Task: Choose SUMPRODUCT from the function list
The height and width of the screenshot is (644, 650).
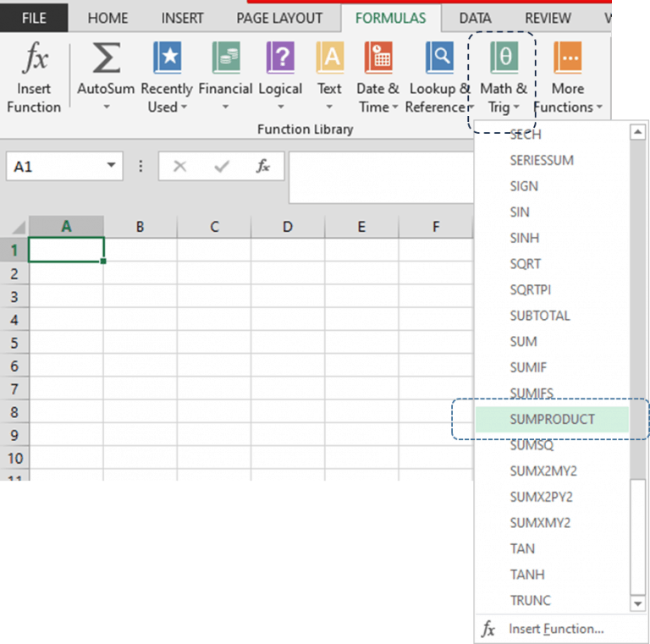Action: 552,420
